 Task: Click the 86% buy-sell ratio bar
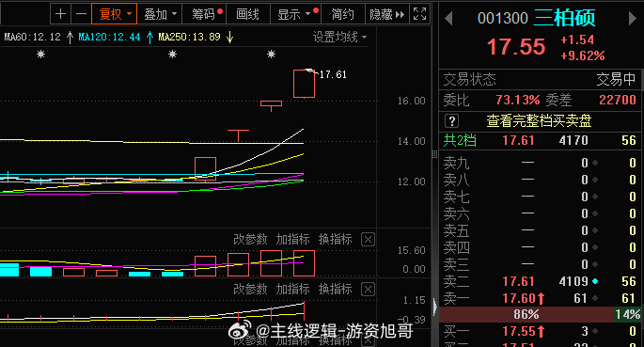(526, 315)
